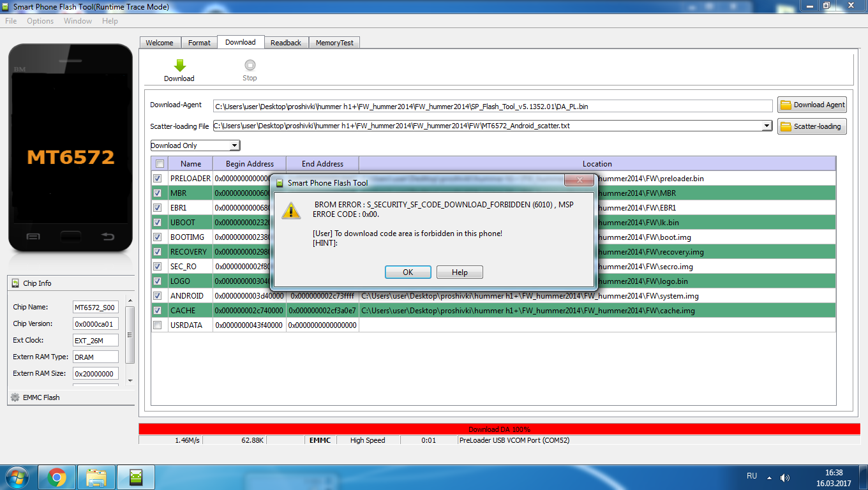Click the Stop icon in toolbar
Image resolution: width=868 pixels, height=490 pixels.
[x=250, y=65]
